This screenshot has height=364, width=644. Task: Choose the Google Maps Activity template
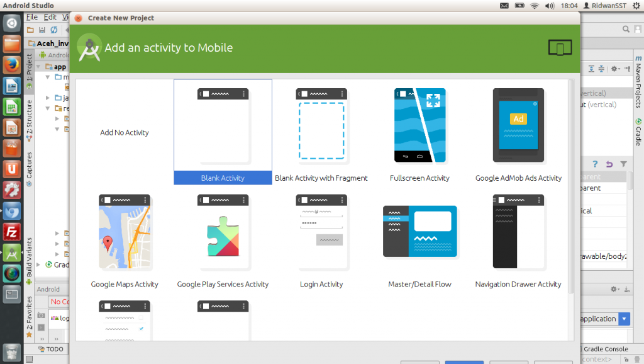[125, 239]
